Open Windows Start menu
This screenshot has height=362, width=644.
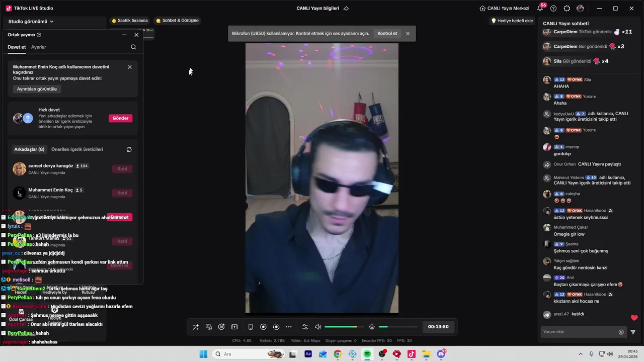(203, 354)
